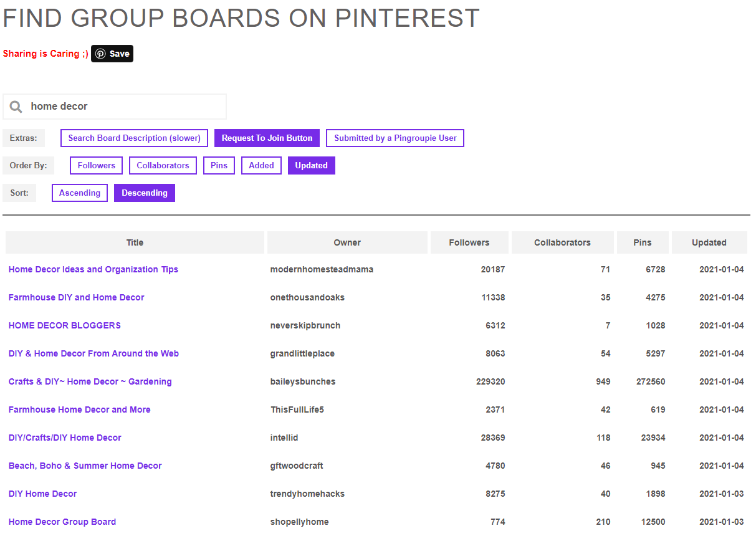Screen dimensions: 756x541
Task: Select Descending sort
Action: 145,193
